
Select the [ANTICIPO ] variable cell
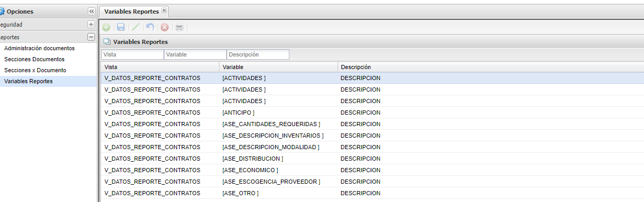[278, 113]
